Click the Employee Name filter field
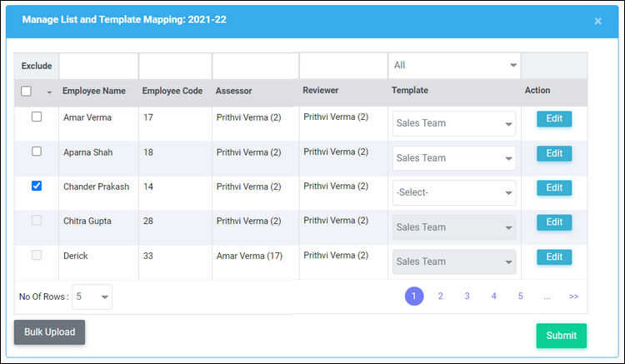The height and width of the screenshot is (364, 625). point(99,66)
